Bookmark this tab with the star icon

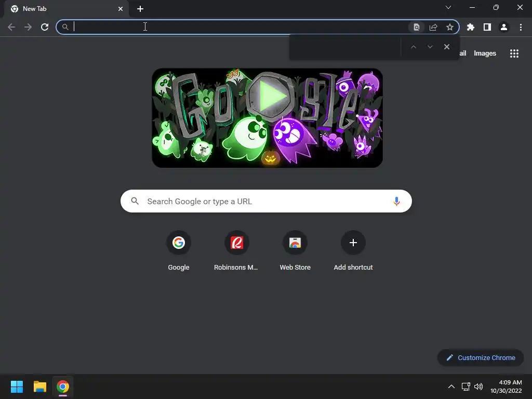450,27
